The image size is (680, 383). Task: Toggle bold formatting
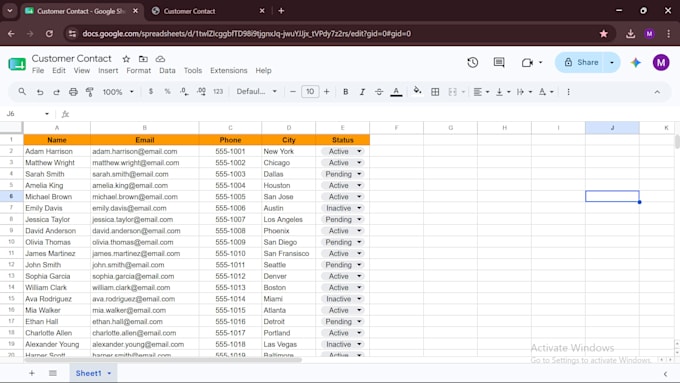pos(346,92)
